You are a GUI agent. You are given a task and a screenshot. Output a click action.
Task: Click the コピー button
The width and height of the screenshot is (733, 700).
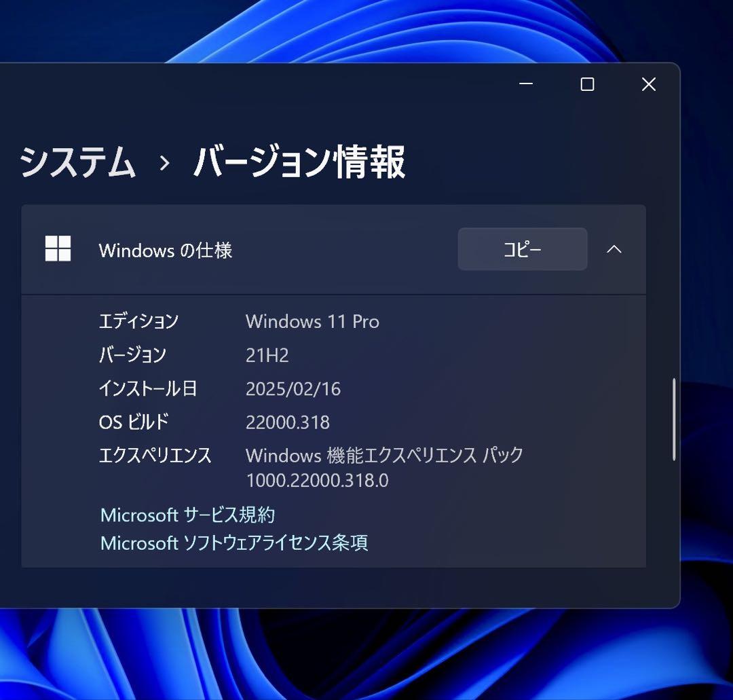(522, 249)
